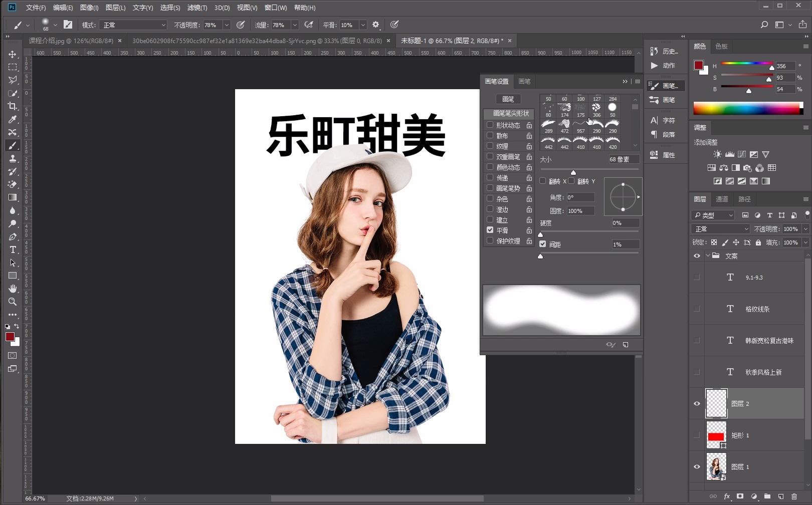Open search icon in options bar
This screenshot has height=505, width=812.
764,25
